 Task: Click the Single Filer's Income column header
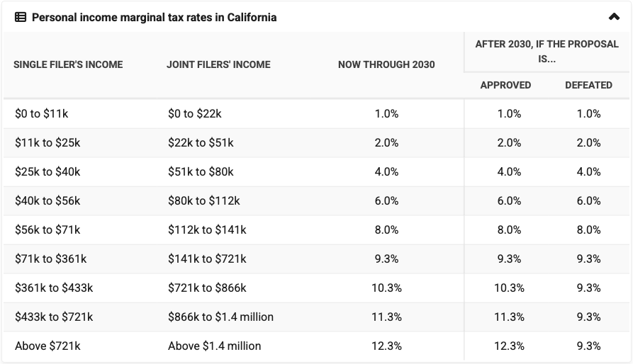[68, 64]
